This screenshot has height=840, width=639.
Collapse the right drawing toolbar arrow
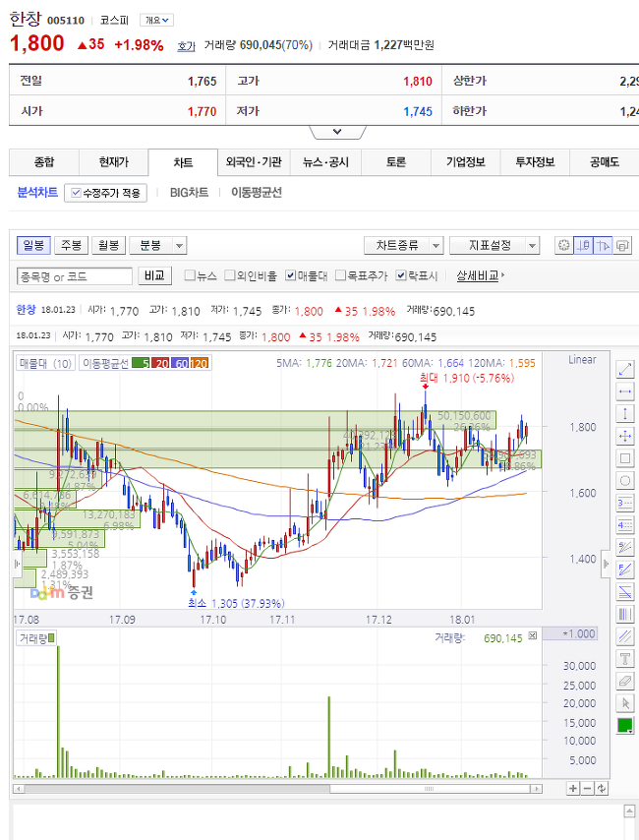point(606,565)
